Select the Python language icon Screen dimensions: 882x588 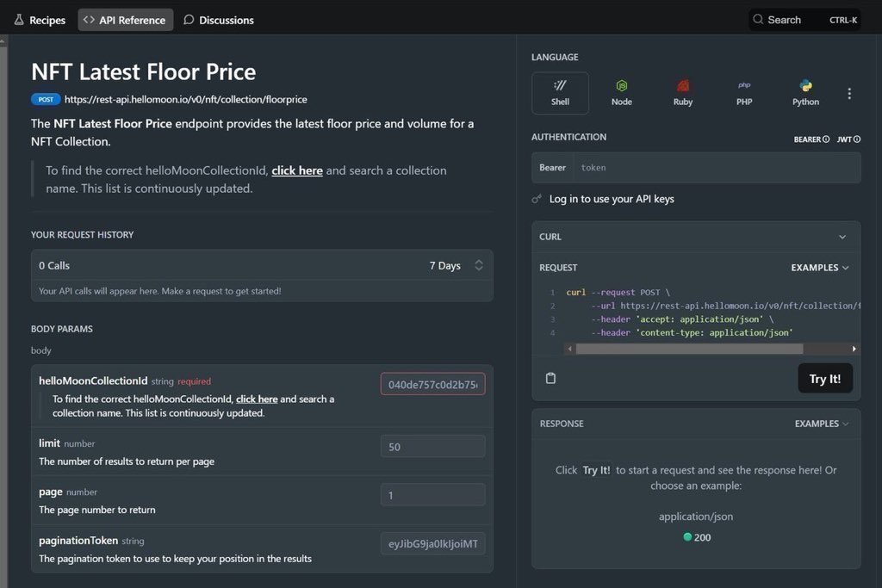pyautogui.click(x=805, y=93)
